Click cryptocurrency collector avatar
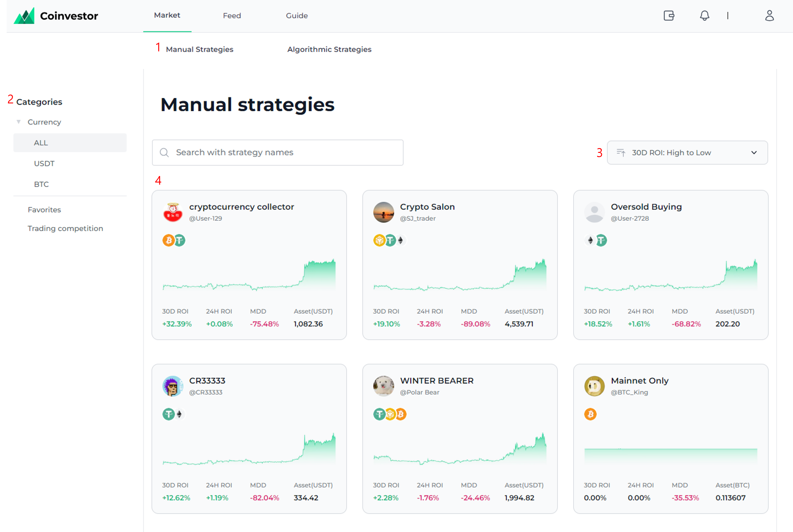Image resolution: width=793 pixels, height=532 pixels. (x=173, y=212)
